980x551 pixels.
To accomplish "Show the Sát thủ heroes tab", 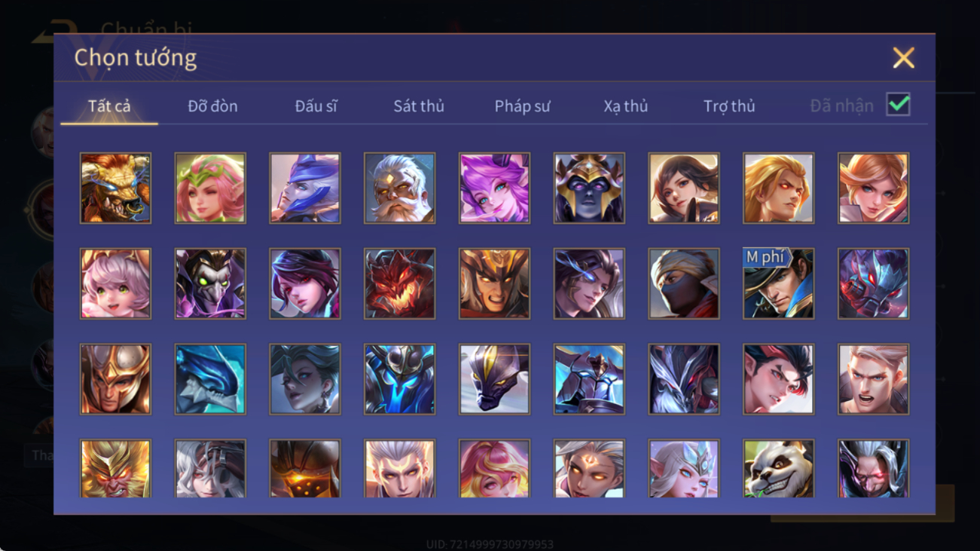I will (x=419, y=106).
